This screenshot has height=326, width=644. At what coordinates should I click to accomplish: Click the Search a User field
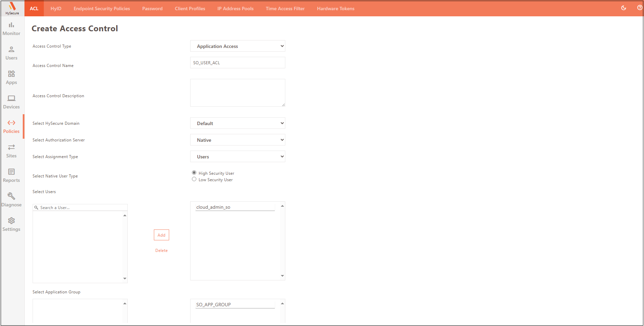click(82, 208)
